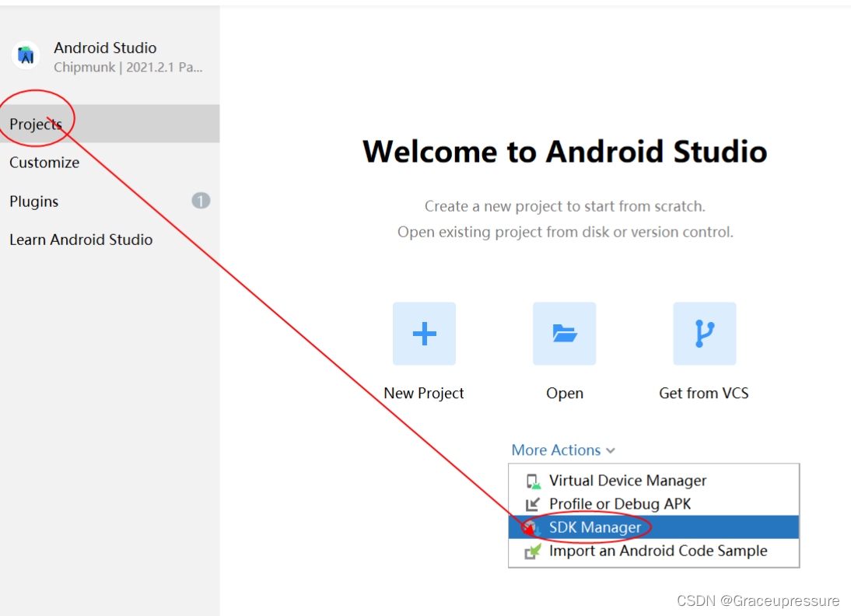Click the New Project plus icon
This screenshot has width=851, height=616.
click(x=424, y=333)
